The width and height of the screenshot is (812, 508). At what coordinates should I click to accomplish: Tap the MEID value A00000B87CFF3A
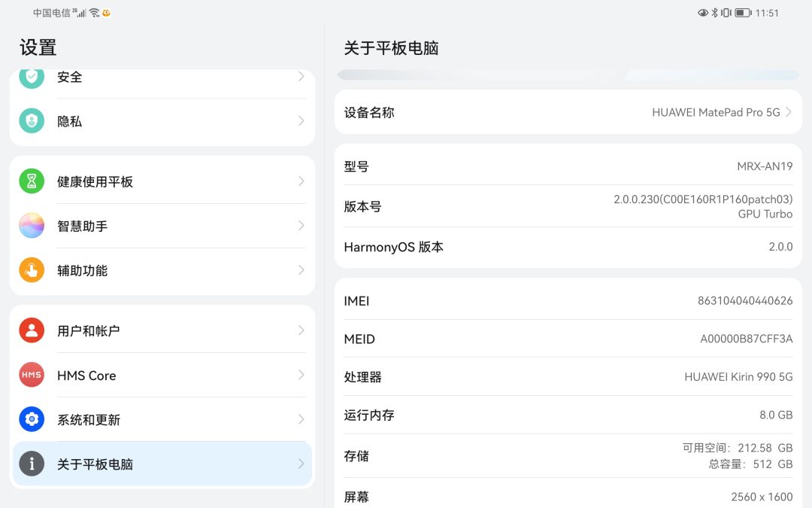(747, 339)
